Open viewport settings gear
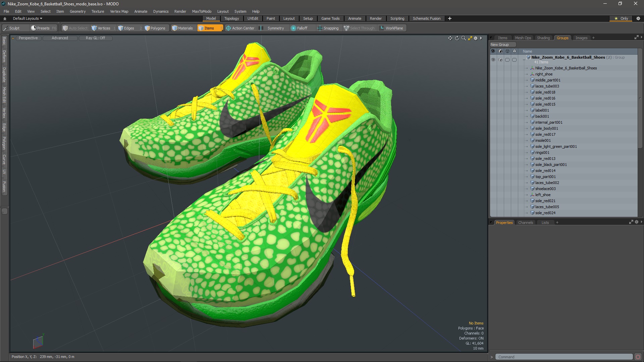Viewport: 644px width, 362px height. tap(476, 38)
